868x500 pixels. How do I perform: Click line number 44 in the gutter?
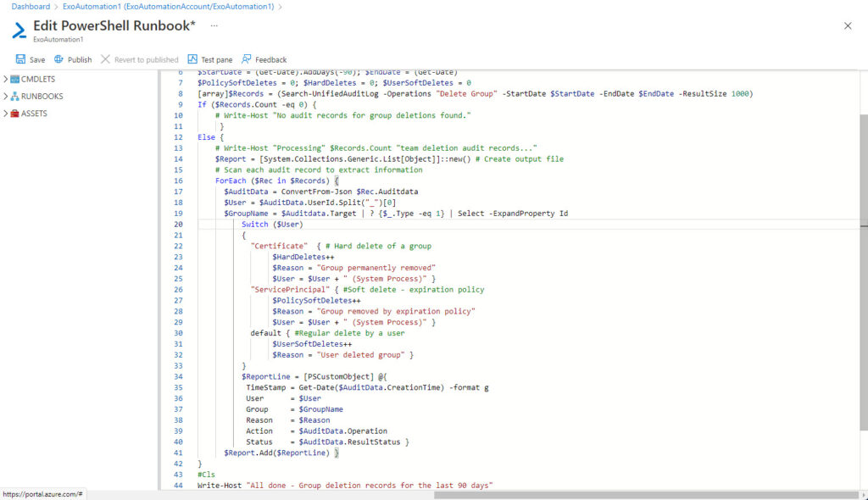(178, 485)
